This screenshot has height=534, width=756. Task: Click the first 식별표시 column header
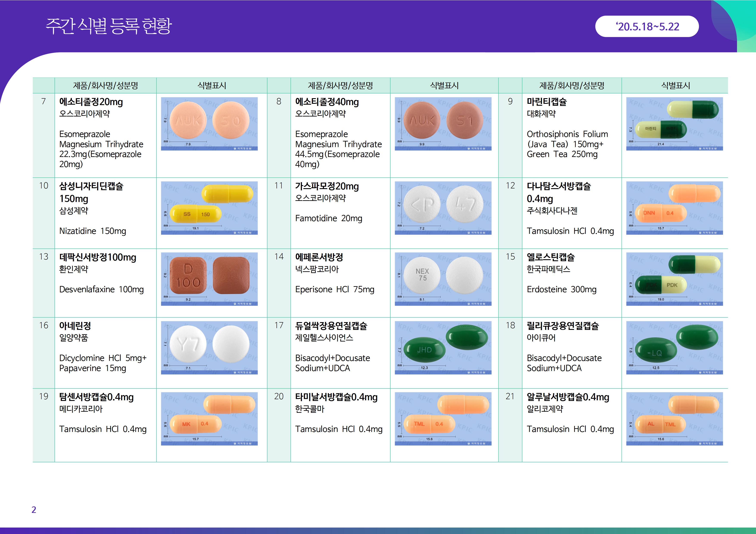pyautogui.click(x=212, y=85)
